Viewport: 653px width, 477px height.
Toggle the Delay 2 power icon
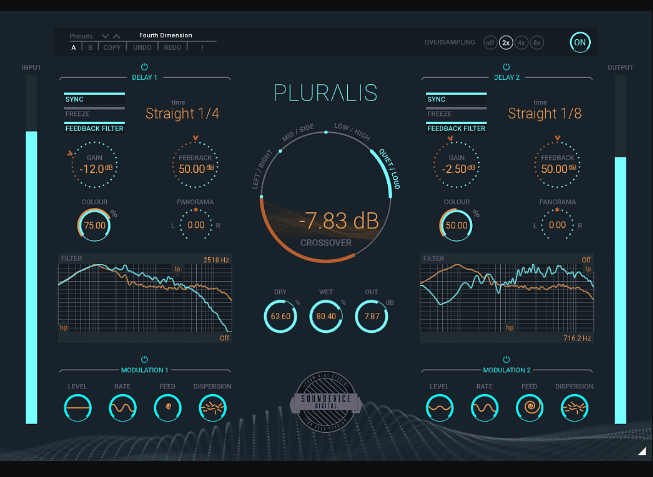(506, 67)
